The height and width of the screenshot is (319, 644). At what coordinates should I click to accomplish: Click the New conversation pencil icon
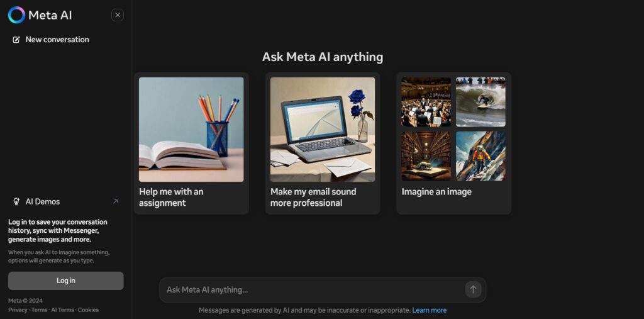16,40
